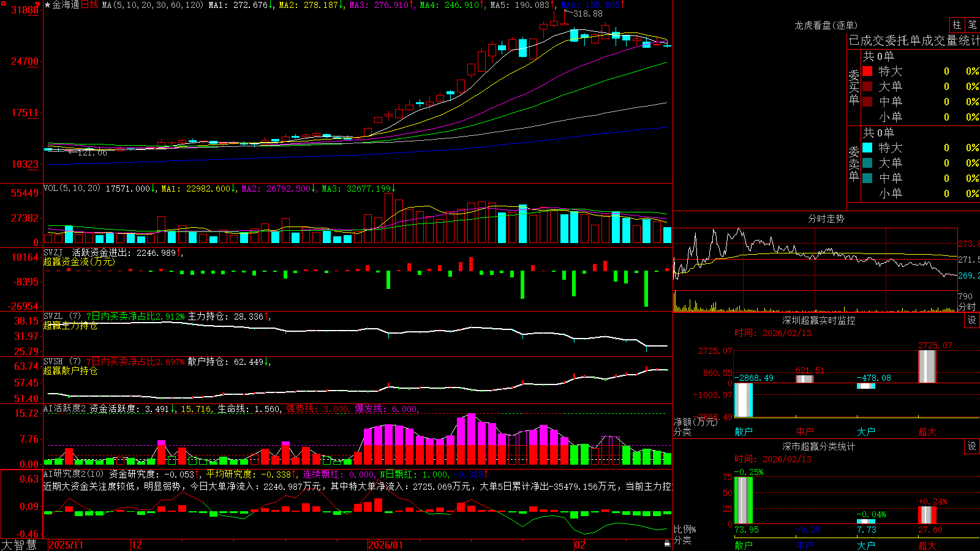This screenshot has width=980, height=551.
Task: Open MA(5,10,20,30,60,120) indicator parameters
Action: coord(153,5)
